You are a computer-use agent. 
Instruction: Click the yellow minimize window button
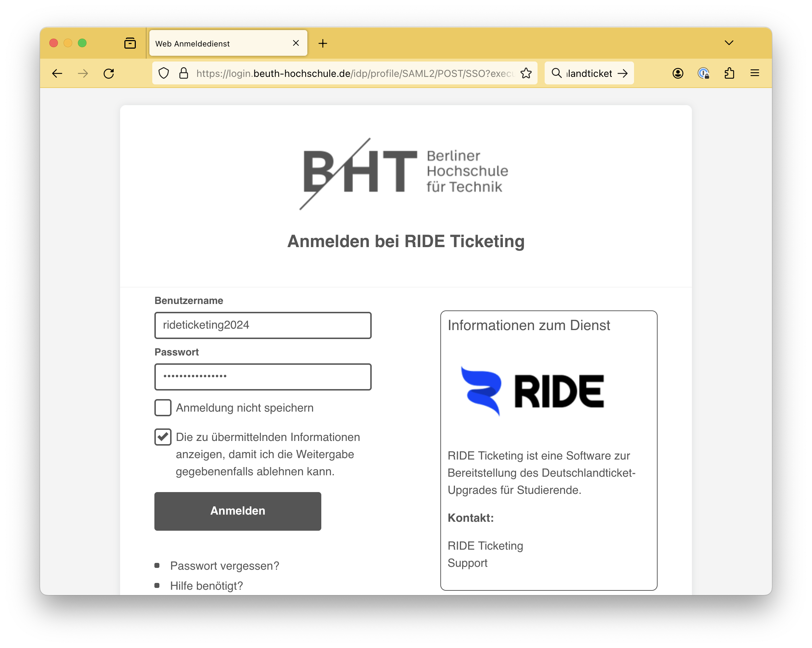(x=68, y=43)
